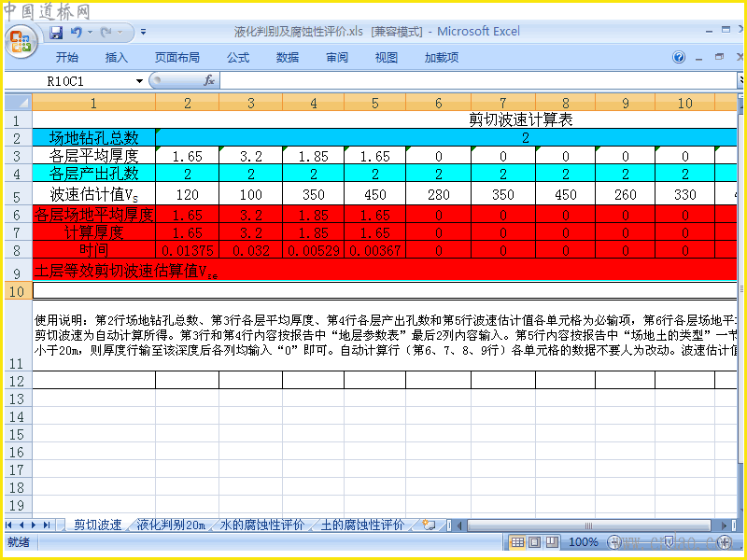Click the zoom slider handle
Viewport: 747px width, 560px height.
tap(669, 542)
